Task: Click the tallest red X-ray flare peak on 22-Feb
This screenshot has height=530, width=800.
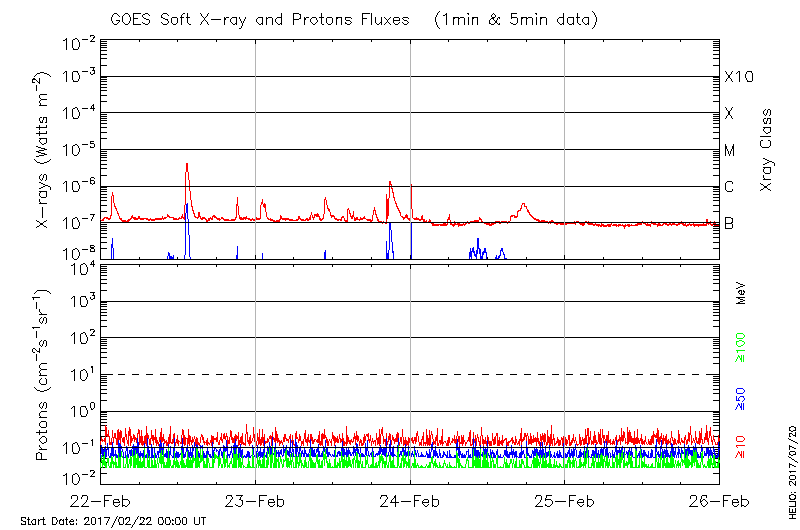Action: coord(186,166)
